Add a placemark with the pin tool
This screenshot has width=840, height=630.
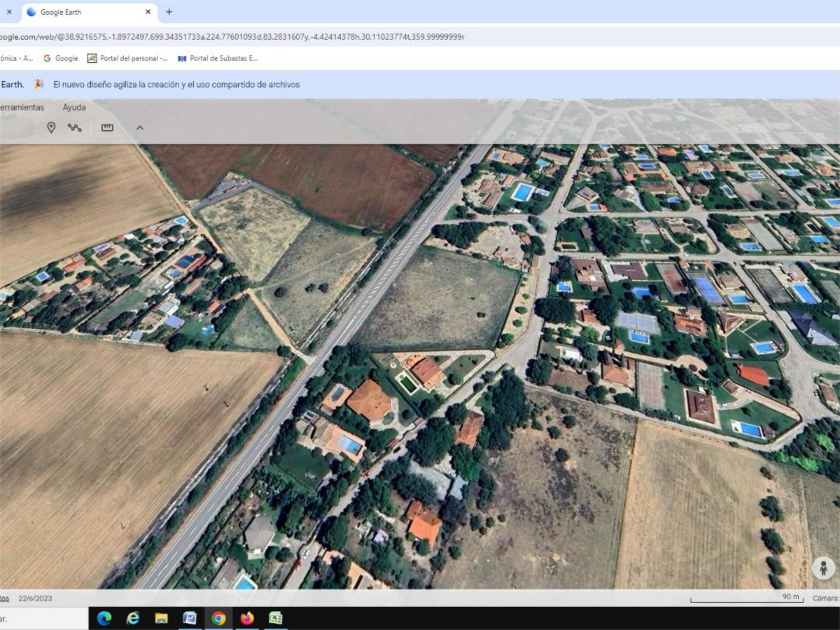[x=51, y=128]
